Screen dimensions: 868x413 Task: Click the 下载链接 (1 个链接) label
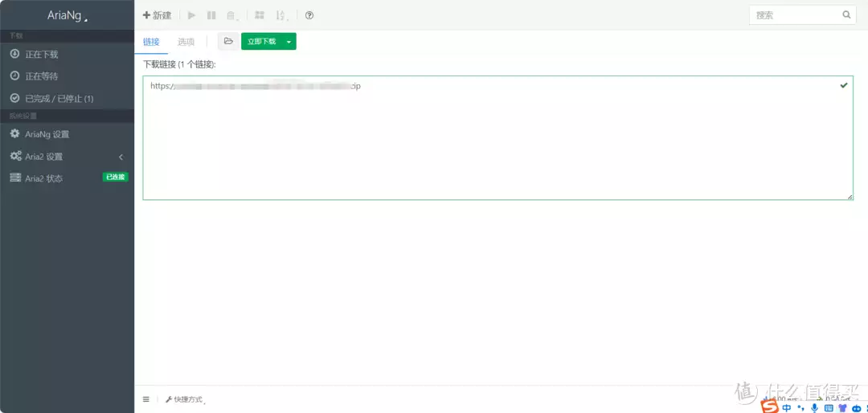[x=179, y=65]
